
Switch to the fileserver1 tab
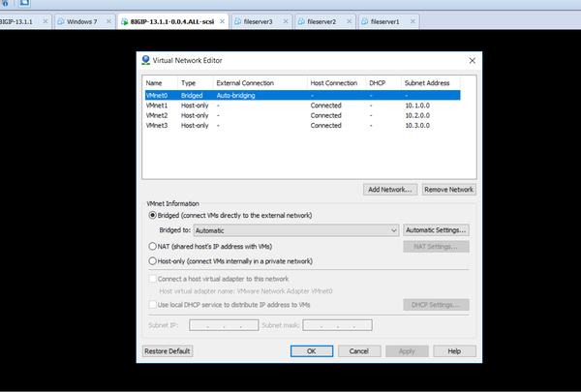coord(388,21)
